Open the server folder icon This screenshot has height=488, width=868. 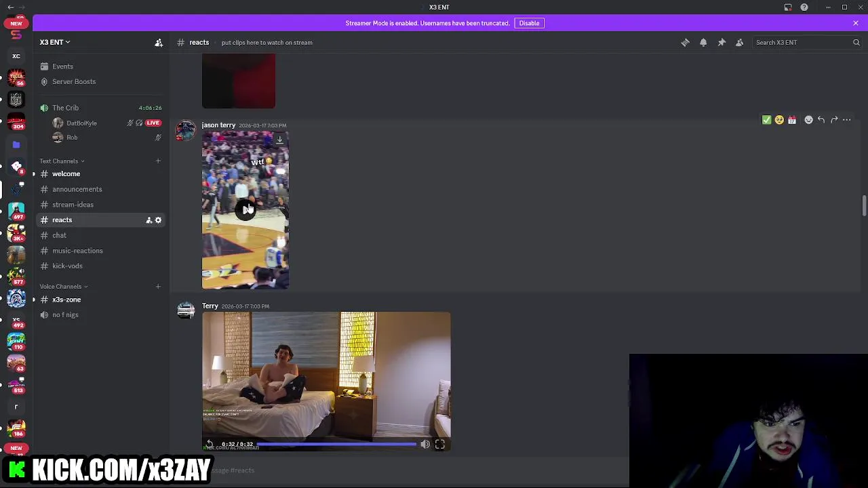16,144
